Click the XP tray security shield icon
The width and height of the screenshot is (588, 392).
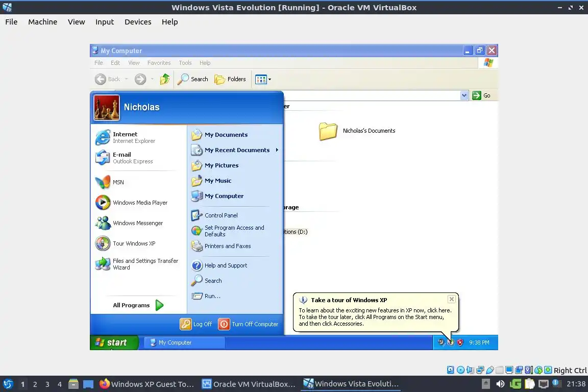pos(460,342)
